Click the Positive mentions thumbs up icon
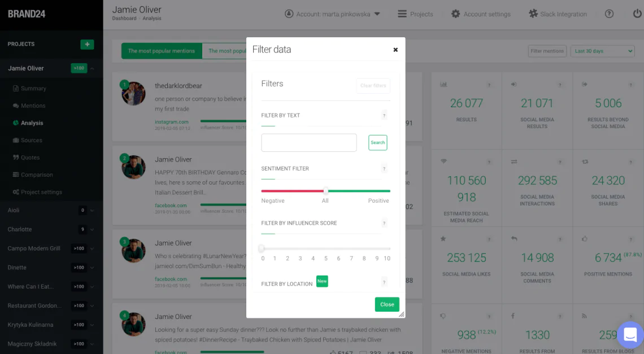Screen dimensions: 644x354 [585, 239]
